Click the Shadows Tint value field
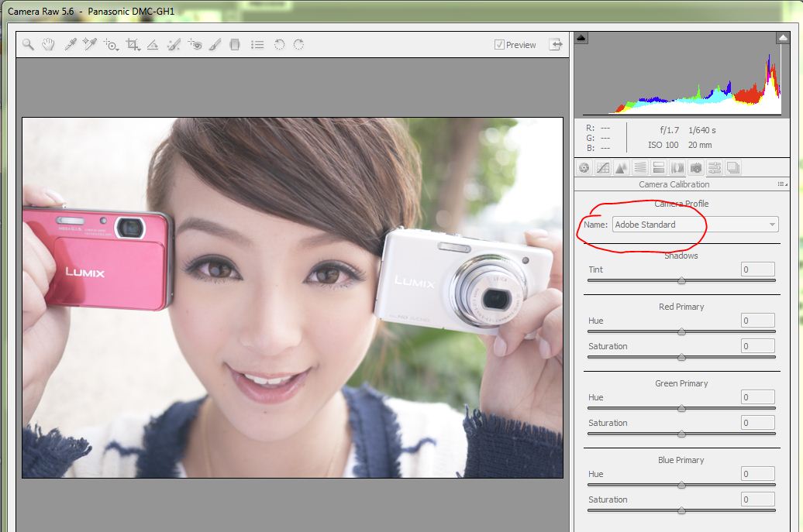 [757, 269]
